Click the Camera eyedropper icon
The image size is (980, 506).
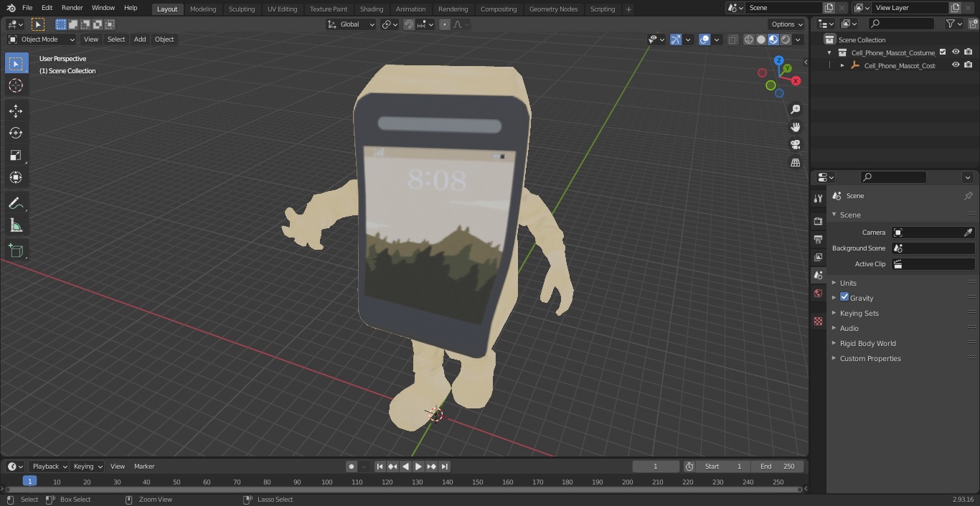tap(968, 233)
